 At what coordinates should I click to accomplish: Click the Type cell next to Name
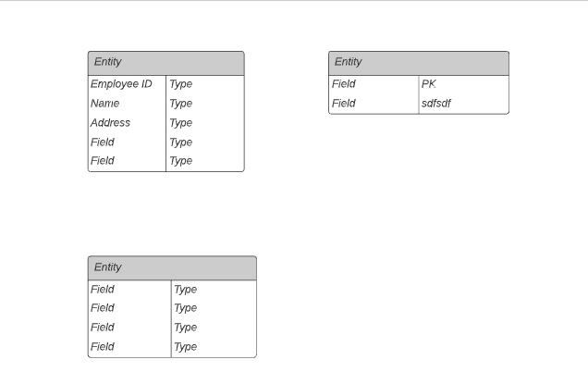[x=204, y=104]
